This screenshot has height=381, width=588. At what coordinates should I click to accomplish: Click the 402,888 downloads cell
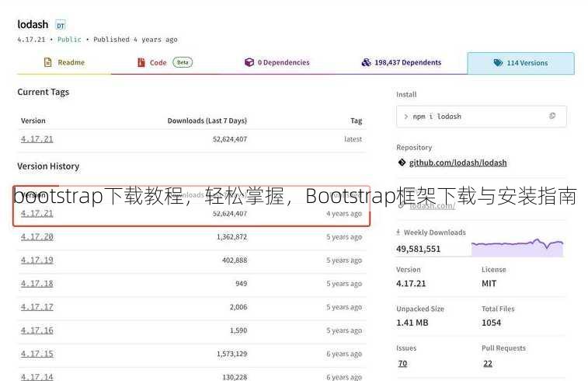[x=235, y=260]
